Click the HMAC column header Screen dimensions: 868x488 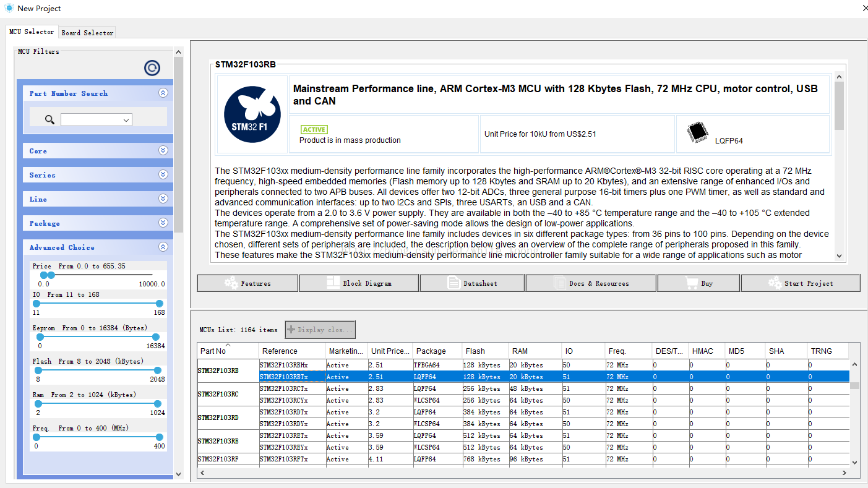coord(707,351)
